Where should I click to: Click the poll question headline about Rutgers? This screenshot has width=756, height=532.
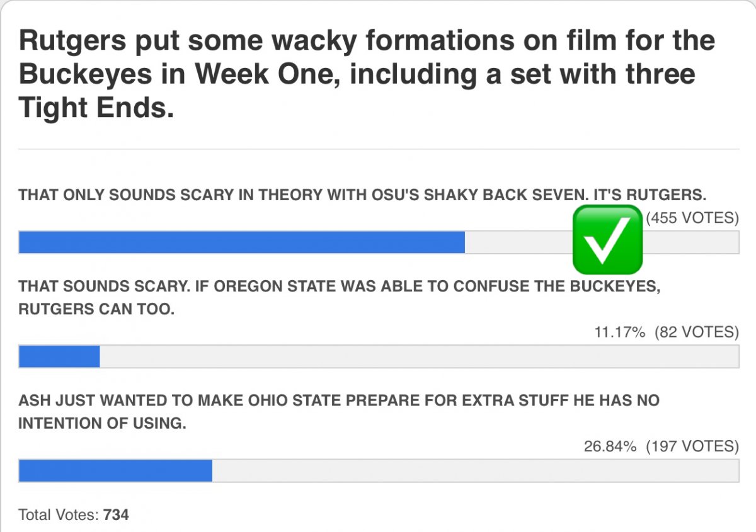pyautogui.click(x=367, y=74)
